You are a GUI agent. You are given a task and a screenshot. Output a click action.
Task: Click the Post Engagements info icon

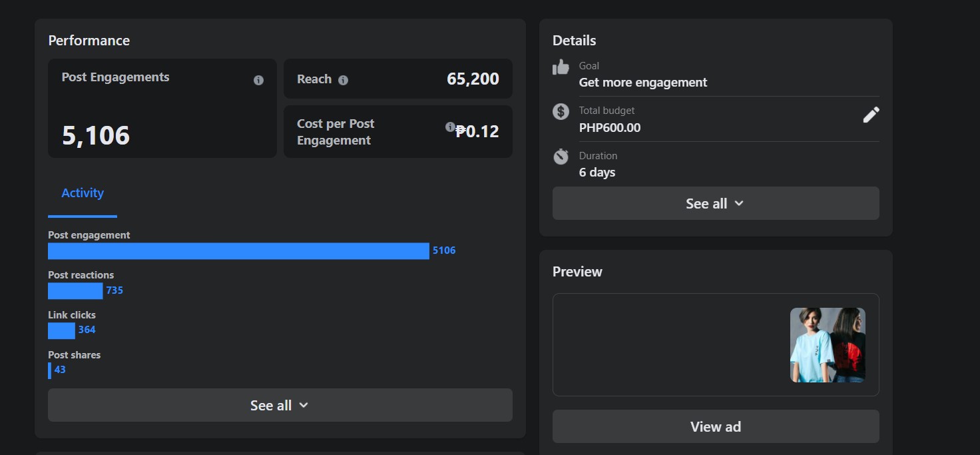[258, 81]
